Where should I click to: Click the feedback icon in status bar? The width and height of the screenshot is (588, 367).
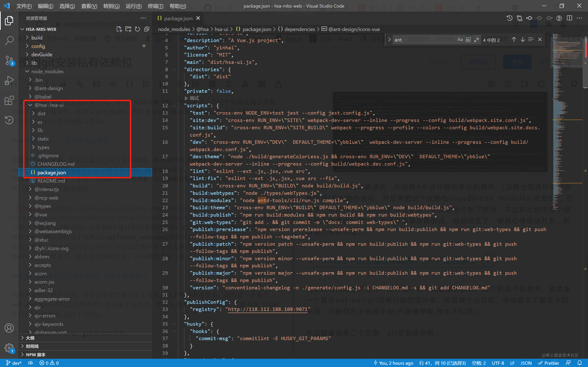click(x=568, y=363)
